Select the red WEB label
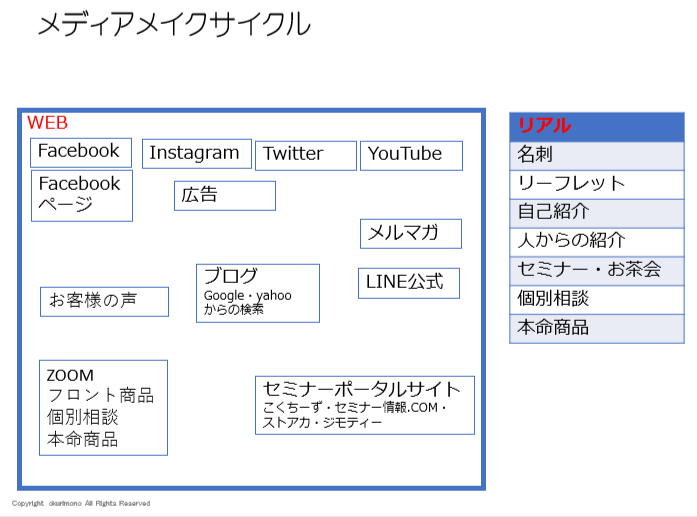Image resolution: width=697 pixels, height=517 pixels. (47, 123)
